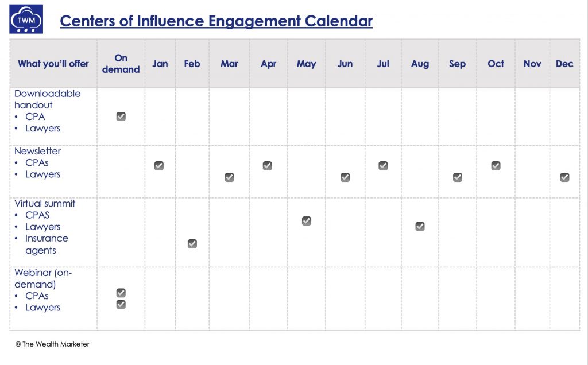588x365 pixels.
Task: Uncheck the Newsletter checkbox for January
Action: (x=159, y=166)
